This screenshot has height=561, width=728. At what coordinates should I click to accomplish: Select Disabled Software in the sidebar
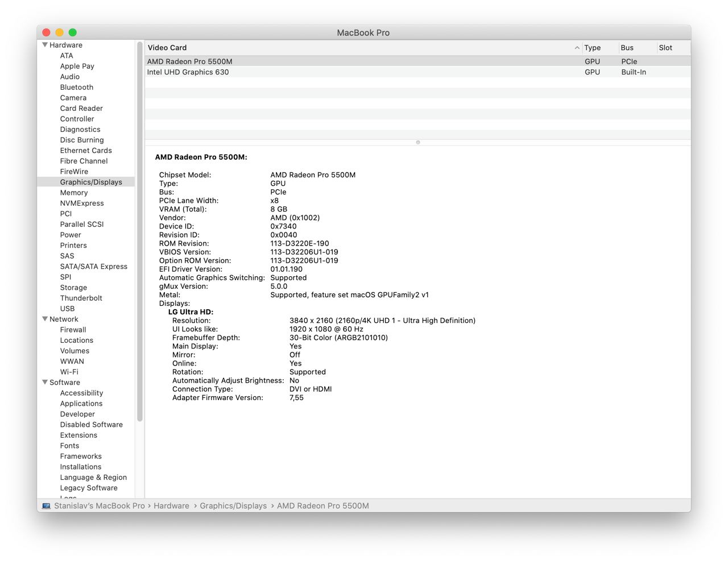[x=92, y=425]
